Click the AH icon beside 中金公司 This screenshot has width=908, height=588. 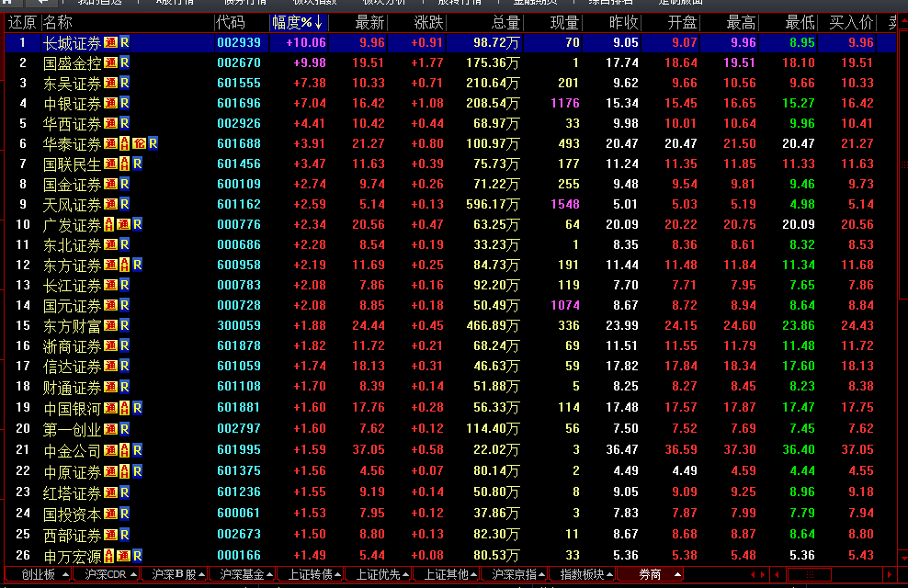coord(124,450)
